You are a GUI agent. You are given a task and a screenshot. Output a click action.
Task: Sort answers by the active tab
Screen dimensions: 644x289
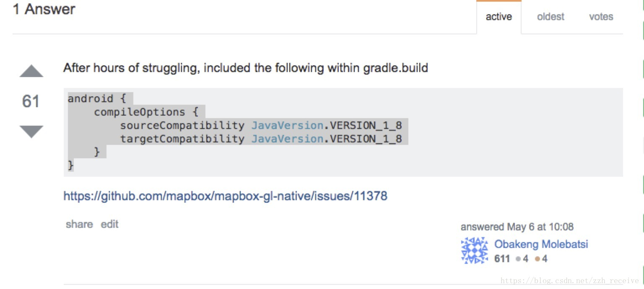click(x=499, y=17)
